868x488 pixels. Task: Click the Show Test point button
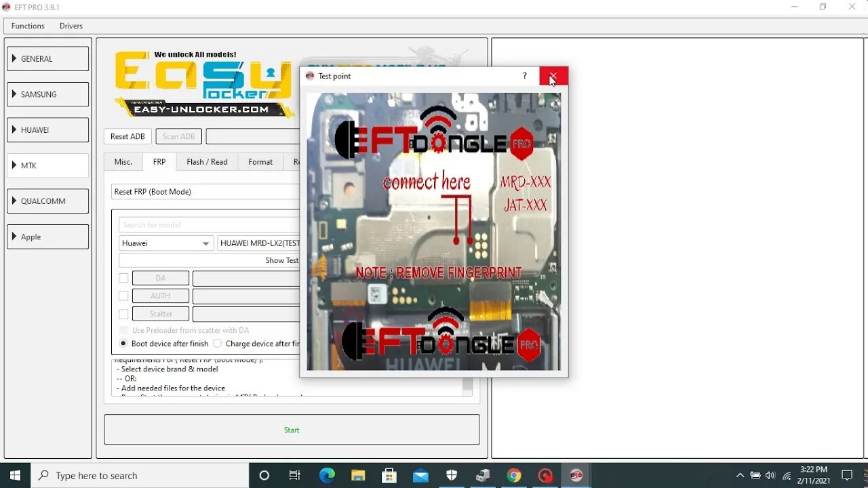click(209, 260)
